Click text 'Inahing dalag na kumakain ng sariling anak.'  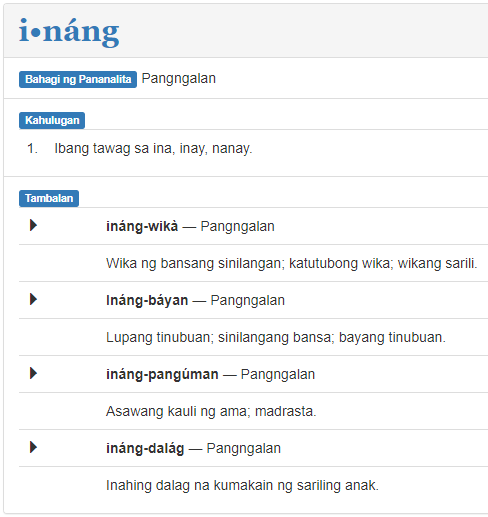[242, 485]
